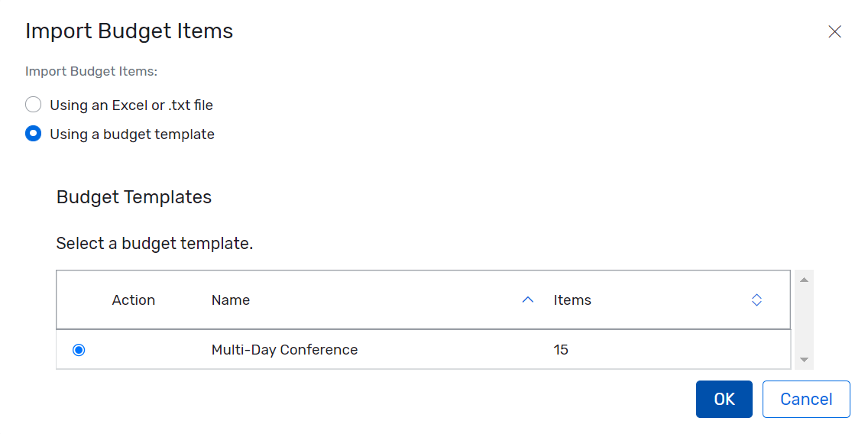Click the 'Select a budget template.' instruction text

154,244
